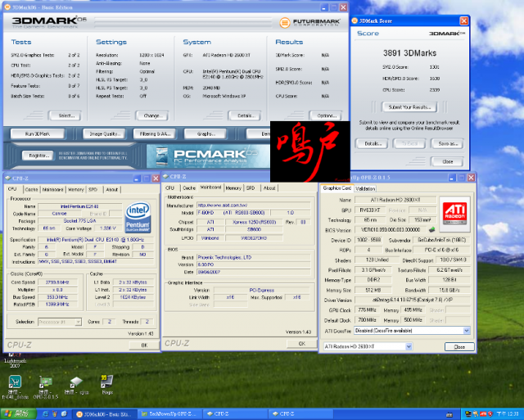Open the GPU-Z 0.1.5 desktop shortcut

tap(46, 387)
